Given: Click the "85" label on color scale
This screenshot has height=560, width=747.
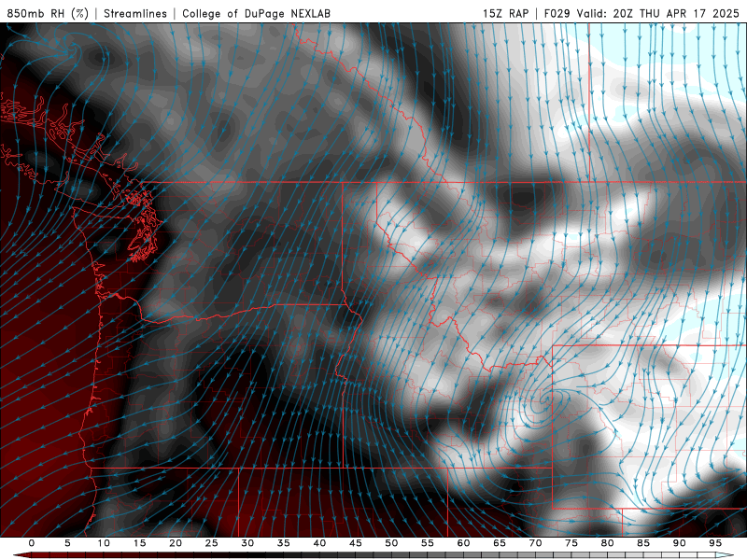Looking at the screenshot, I should (643, 543).
